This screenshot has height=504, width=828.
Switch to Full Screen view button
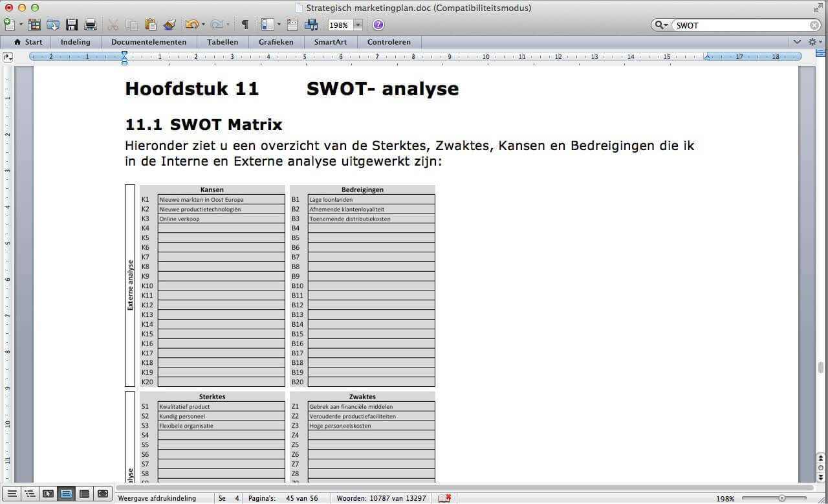(x=102, y=494)
